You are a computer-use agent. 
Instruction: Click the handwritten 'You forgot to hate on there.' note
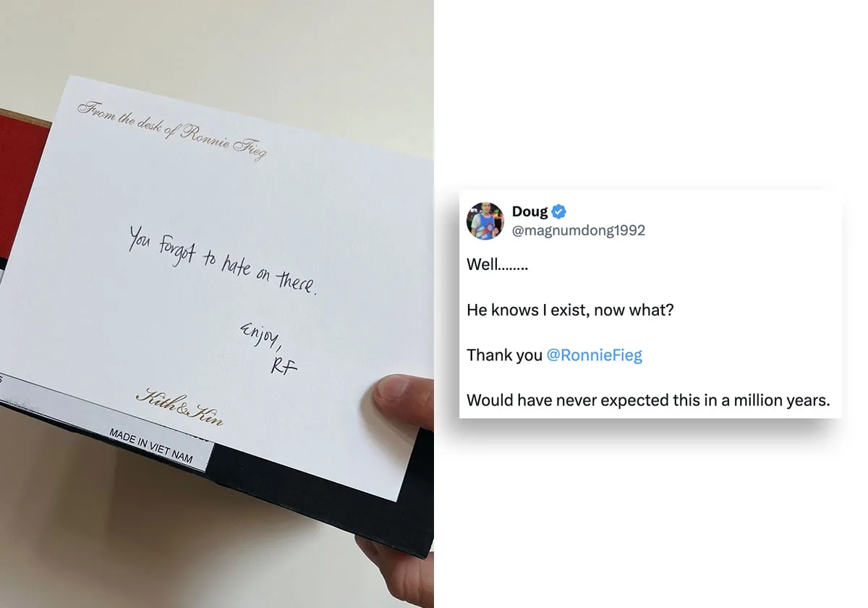pos(222,259)
